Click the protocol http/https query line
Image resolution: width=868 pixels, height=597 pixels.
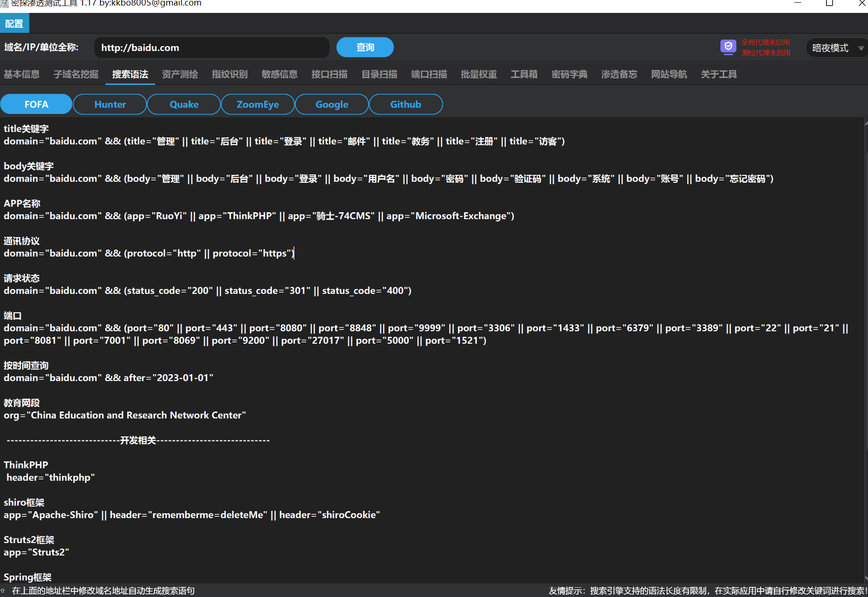click(x=149, y=253)
